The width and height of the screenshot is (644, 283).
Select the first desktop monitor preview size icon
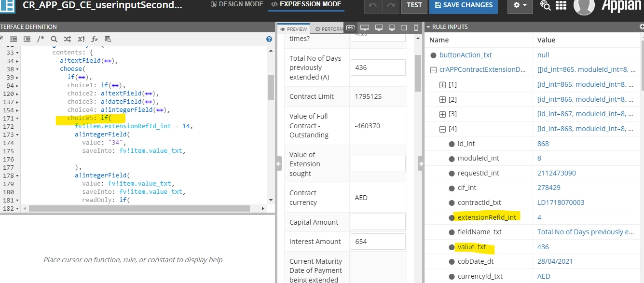(x=365, y=27)
